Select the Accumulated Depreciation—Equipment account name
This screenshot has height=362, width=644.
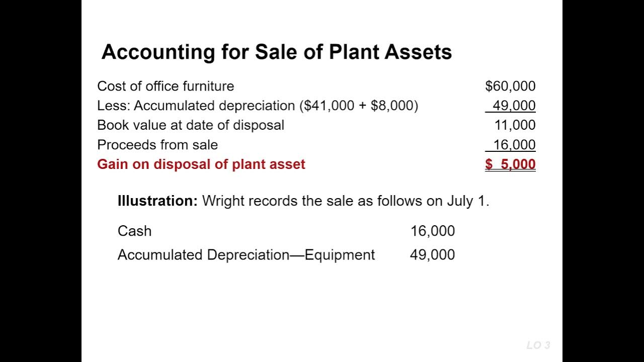(x=246, y=255)
